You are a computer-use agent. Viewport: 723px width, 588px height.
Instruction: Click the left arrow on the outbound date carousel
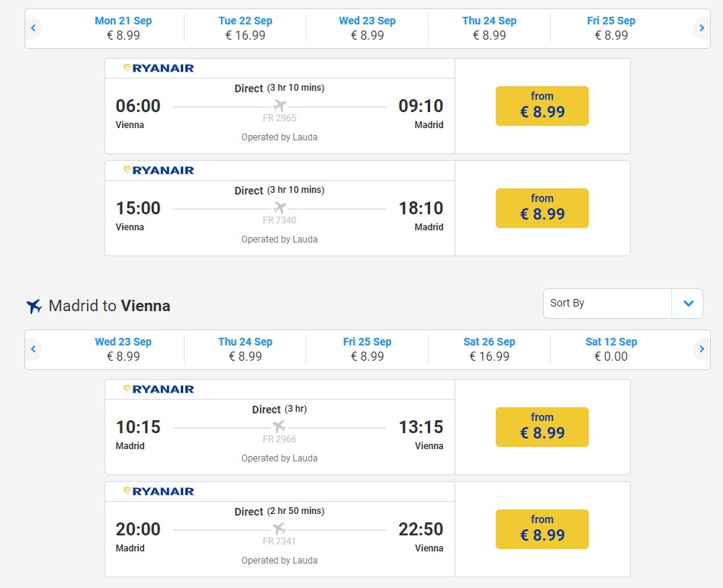click(x=34, y=28)
